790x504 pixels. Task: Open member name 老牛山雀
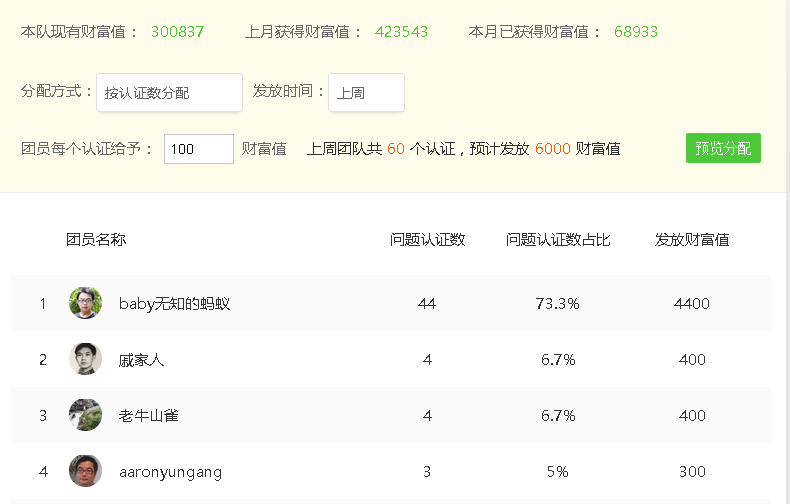(x=149, y=416)
